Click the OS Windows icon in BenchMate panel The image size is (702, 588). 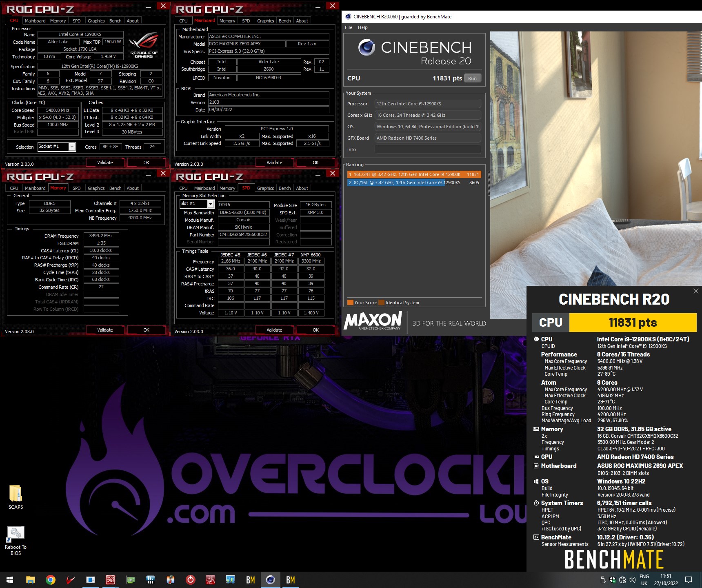(x=536, y=481)
